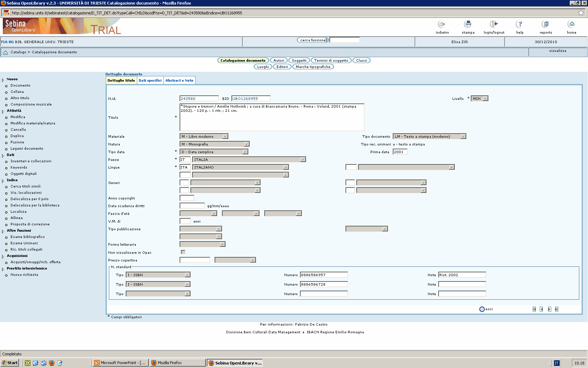The width and height of the screenshot is (588, 368).
Task: Click the cerca funzione input field
Action: pyautogui.click(x=345, y=40)
